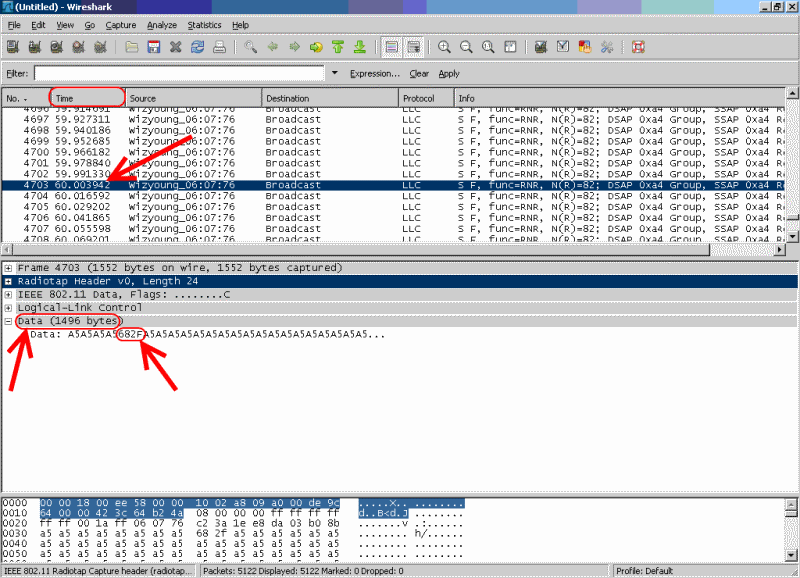
Task: Open the filter history dropdown arrow
Action: [x=335, y=73]
